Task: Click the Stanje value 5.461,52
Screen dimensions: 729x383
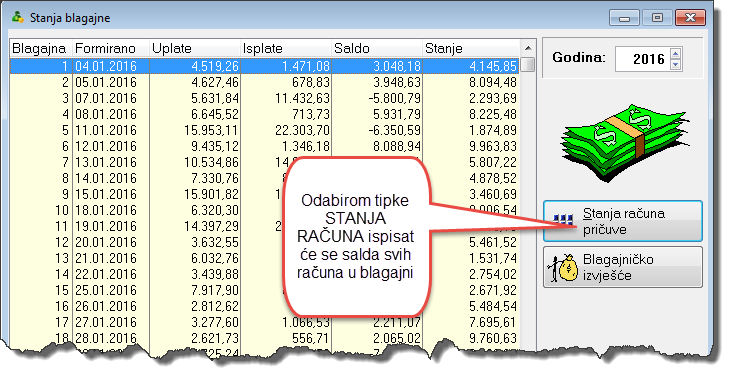Action: pyautogui.click(x=493, y=242)
